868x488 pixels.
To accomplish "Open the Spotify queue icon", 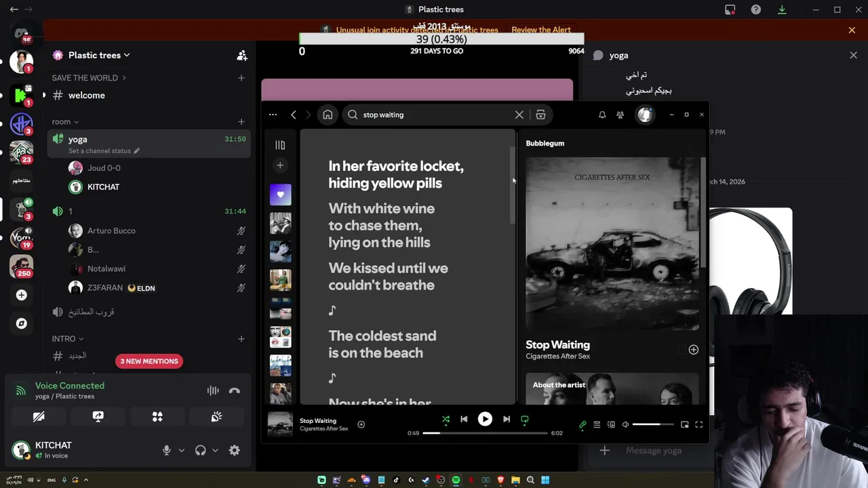I will 597,425.
